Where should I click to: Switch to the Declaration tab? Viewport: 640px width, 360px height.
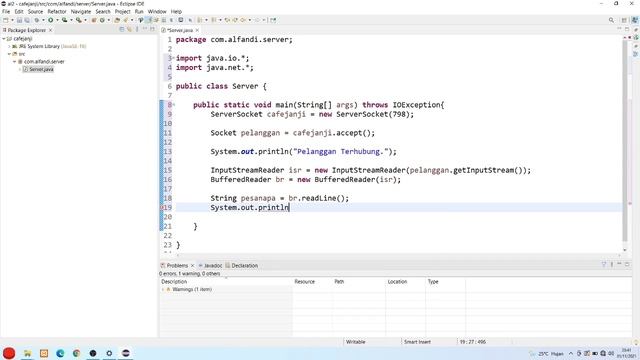242,265
